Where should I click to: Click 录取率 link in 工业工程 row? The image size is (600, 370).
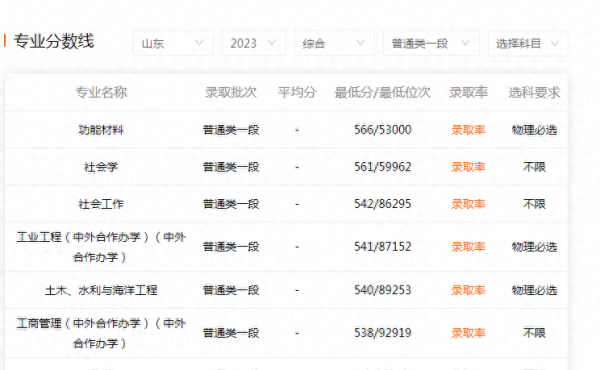pyautogui.click(x=468, y=247)
